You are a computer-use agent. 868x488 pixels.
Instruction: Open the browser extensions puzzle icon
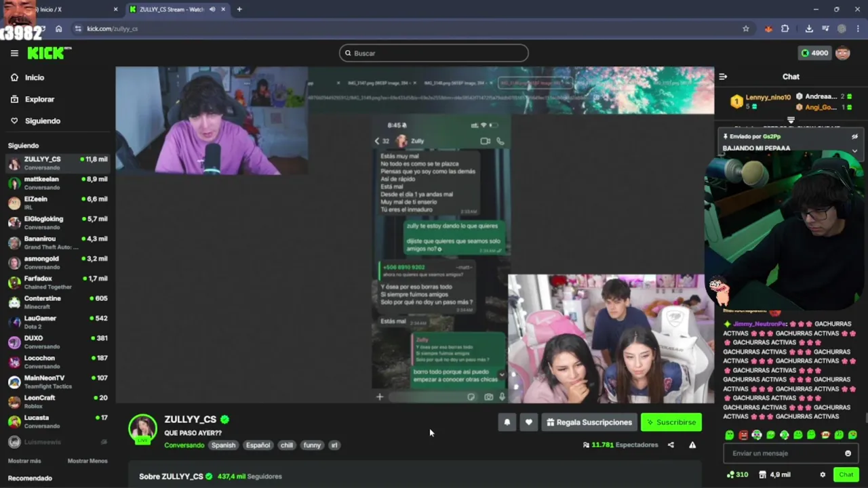point(785,28)
